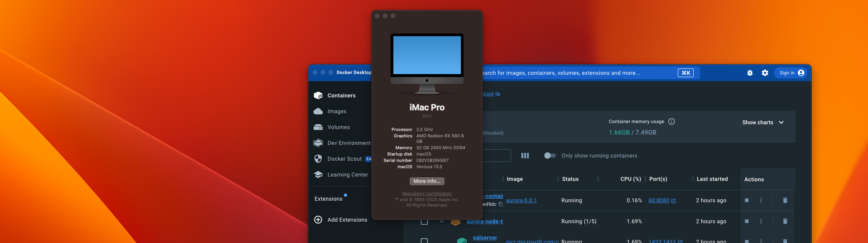
Task: Delete the aurora-node-t stack
Action: 785,221
